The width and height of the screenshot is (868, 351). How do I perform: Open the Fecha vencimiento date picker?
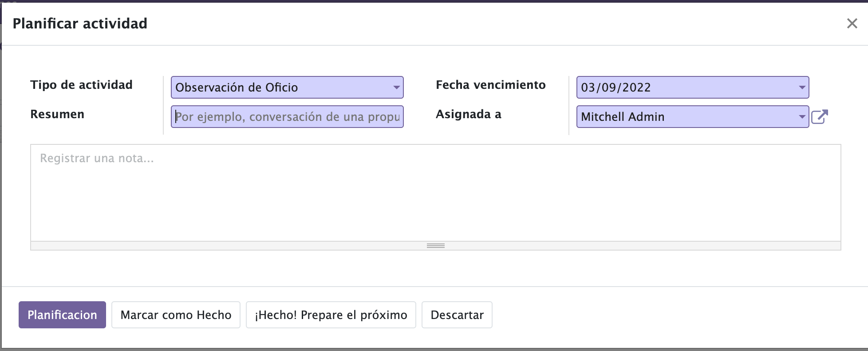pyautogui.click(x=692, y=88)
